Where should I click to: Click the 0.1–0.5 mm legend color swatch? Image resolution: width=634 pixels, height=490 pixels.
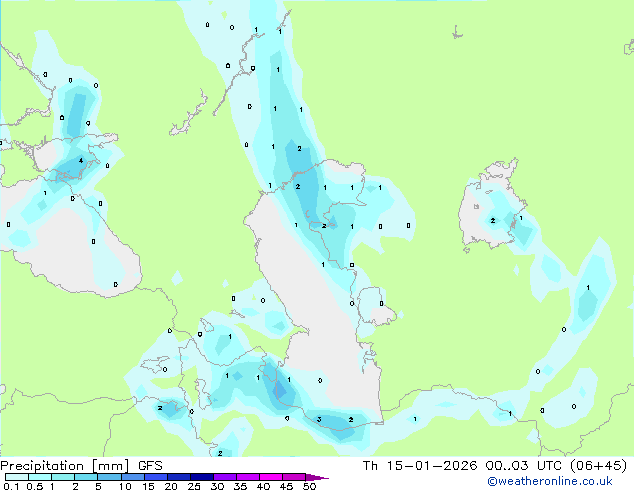point(17,477)
